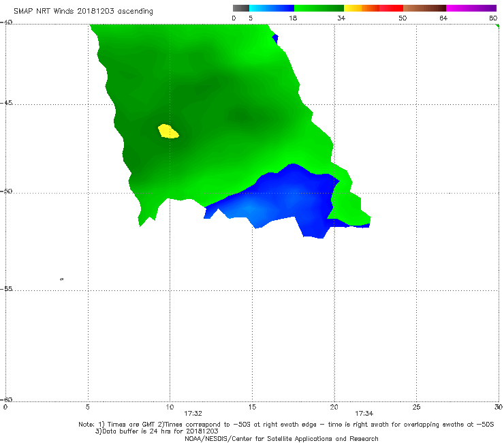Click the longitude label "30" on bottom axis

(499, 408)
